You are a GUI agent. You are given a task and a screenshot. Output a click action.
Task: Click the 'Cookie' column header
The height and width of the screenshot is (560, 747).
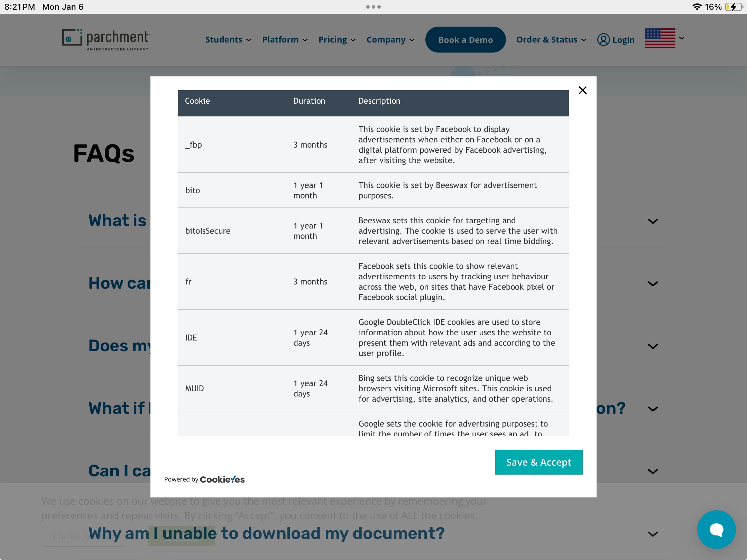(x=197, y=101)
